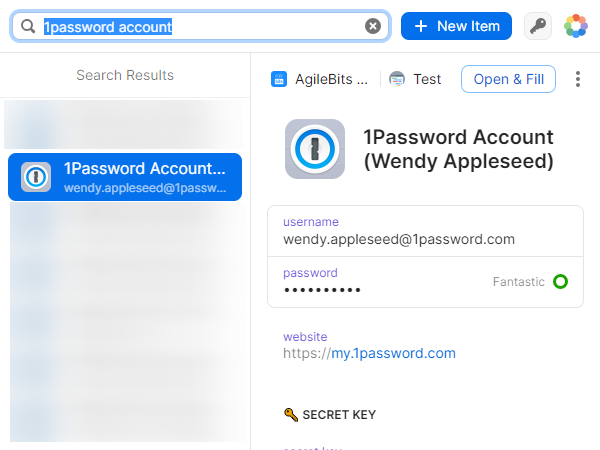Click the magnifier icon in the search bar

coord(28,27)
